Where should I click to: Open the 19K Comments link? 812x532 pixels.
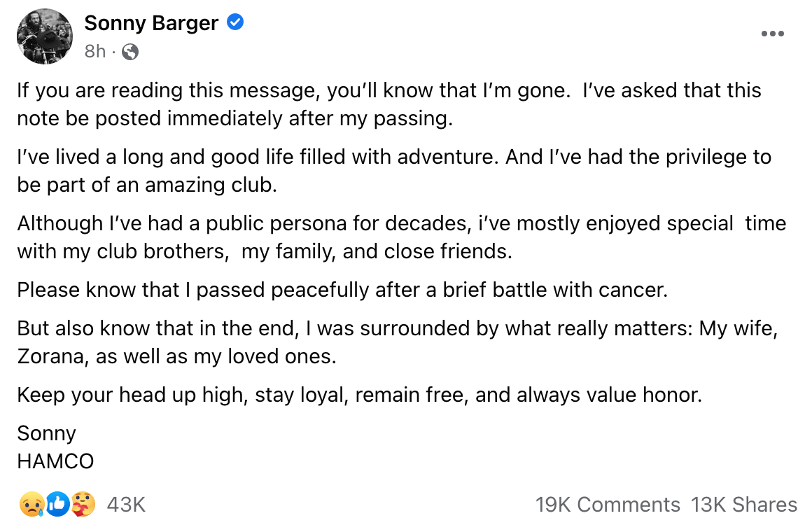pyautogui.click(x=608, y=505)
